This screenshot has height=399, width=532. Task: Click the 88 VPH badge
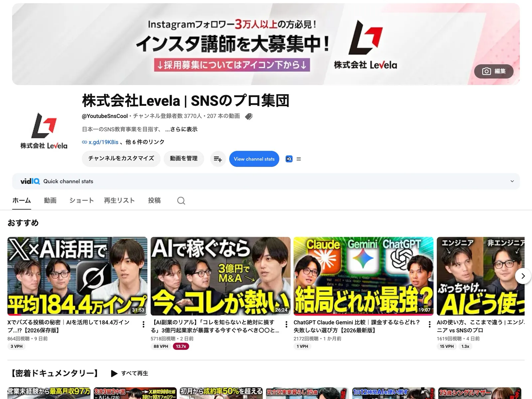coord(161,346)
